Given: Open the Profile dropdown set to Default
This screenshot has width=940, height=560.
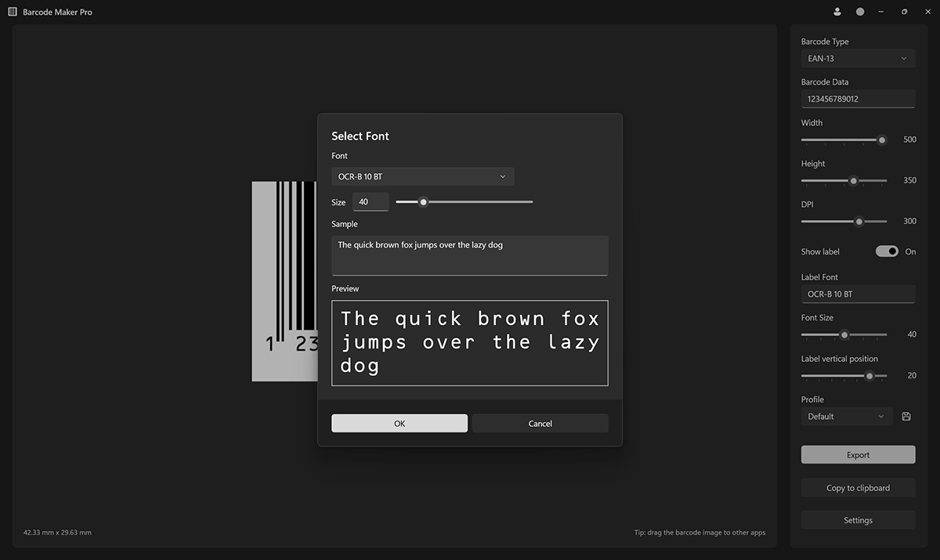Looking at the screenshot, I should [x=847, y=417].
